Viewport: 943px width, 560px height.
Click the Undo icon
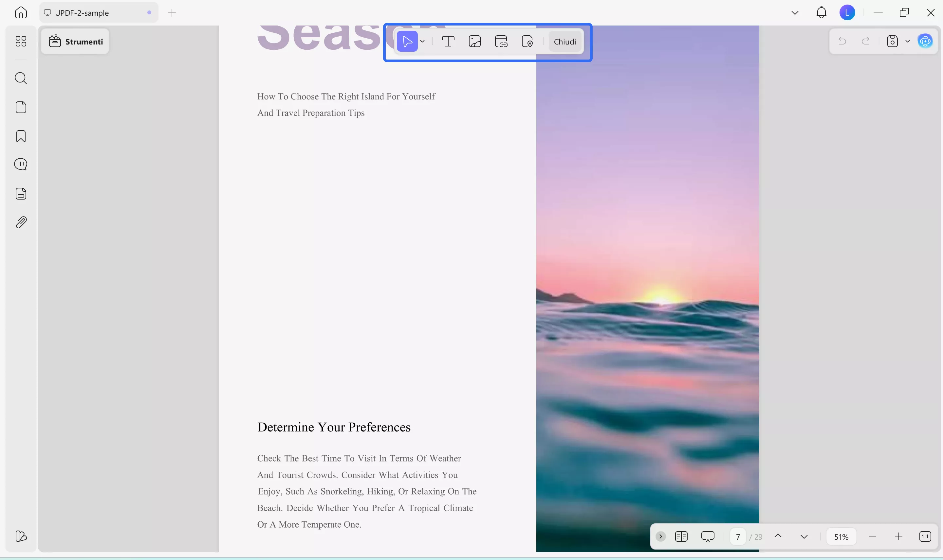tap(842, 41)
